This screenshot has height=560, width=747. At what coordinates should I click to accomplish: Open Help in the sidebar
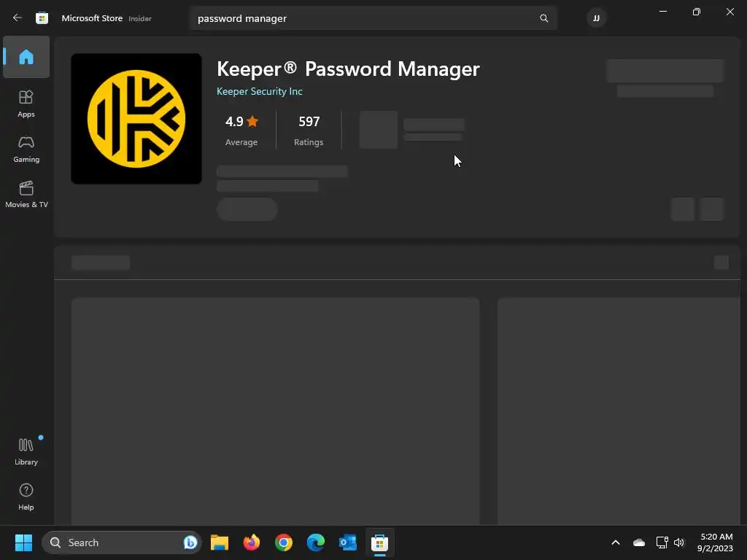[26, 497]
